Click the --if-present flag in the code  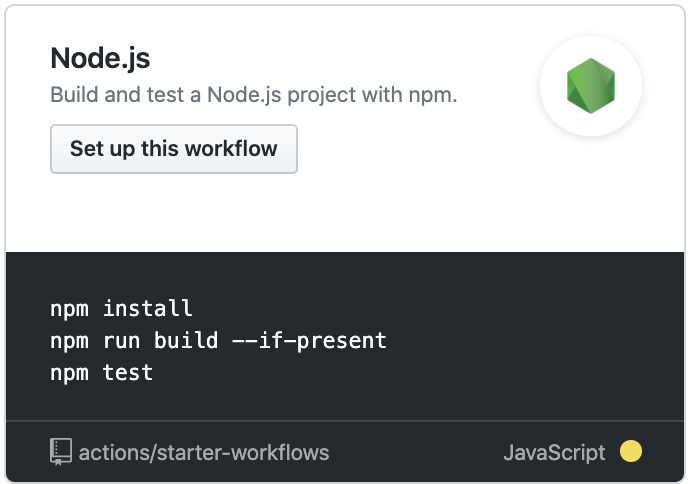click(309, 341)
